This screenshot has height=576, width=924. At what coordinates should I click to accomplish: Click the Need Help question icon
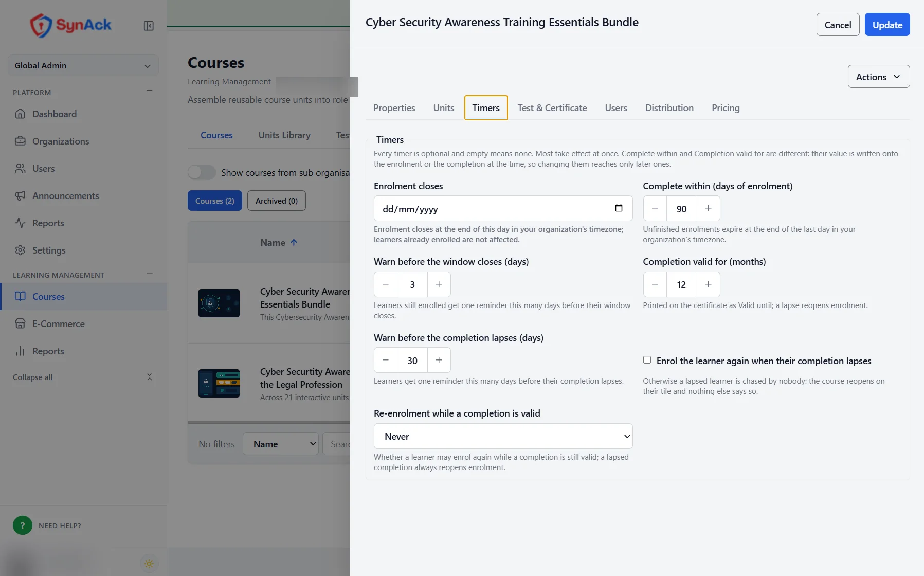point(22,526)
